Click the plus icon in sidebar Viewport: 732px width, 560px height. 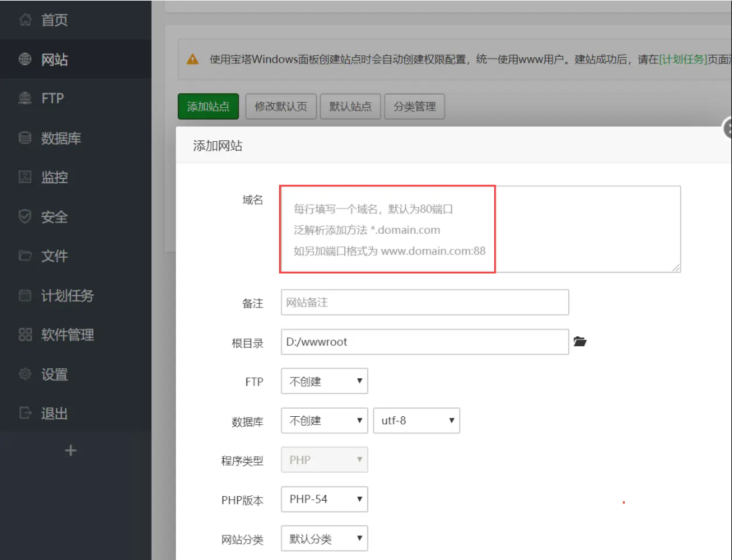71,451
